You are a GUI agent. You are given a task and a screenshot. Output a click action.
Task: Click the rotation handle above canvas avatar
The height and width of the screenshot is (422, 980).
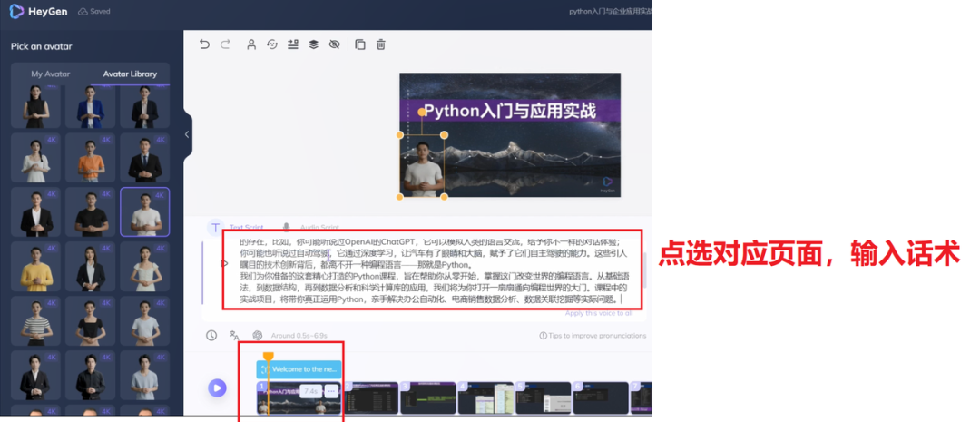point(422,113)
